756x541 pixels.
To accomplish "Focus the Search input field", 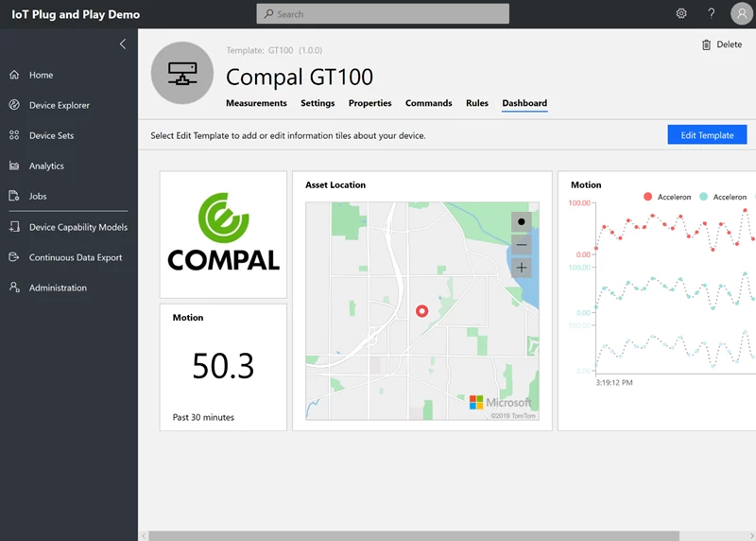I will pyautogui.click(x=383, y=14).
